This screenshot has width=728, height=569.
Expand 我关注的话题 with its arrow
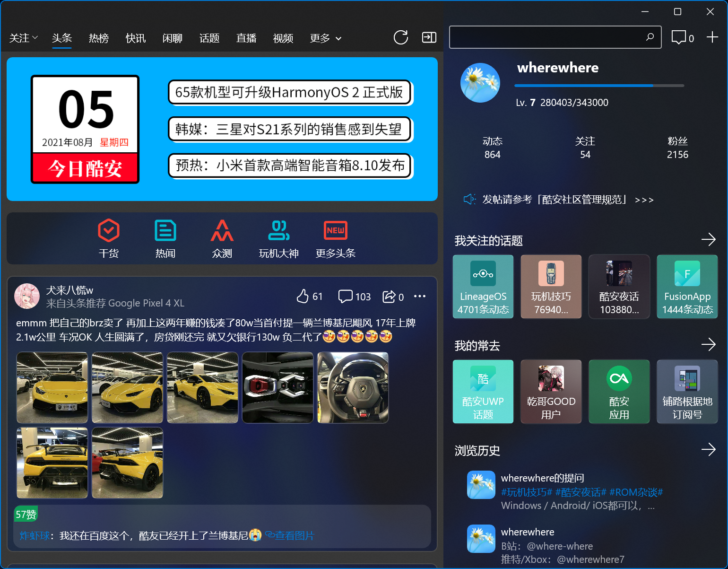coord(709,239)
